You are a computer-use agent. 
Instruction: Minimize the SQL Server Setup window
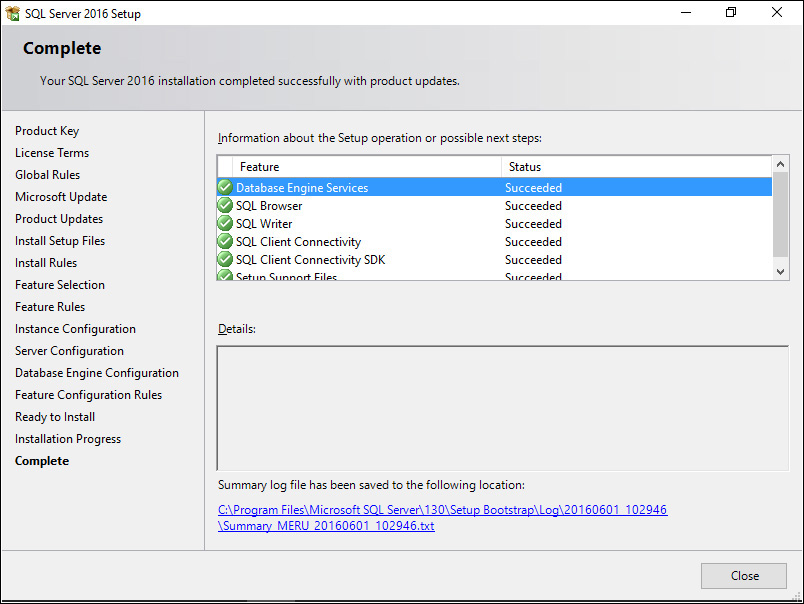[x=686, y=13]
